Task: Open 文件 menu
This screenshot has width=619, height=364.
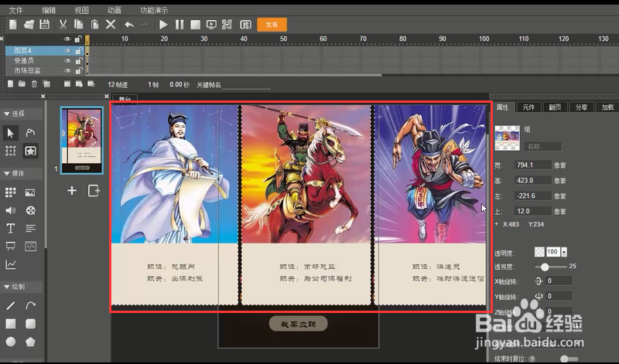Action: 15,10
